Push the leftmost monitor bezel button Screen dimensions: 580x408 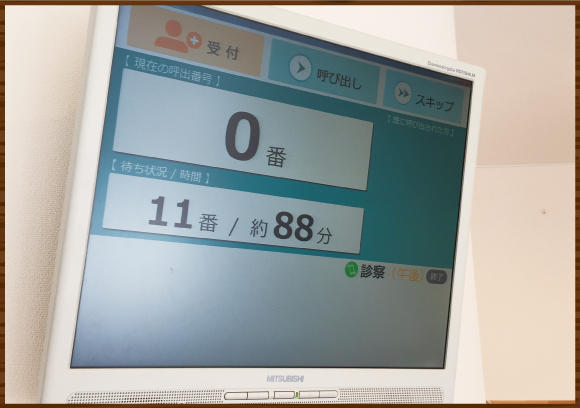pos(236,396)
